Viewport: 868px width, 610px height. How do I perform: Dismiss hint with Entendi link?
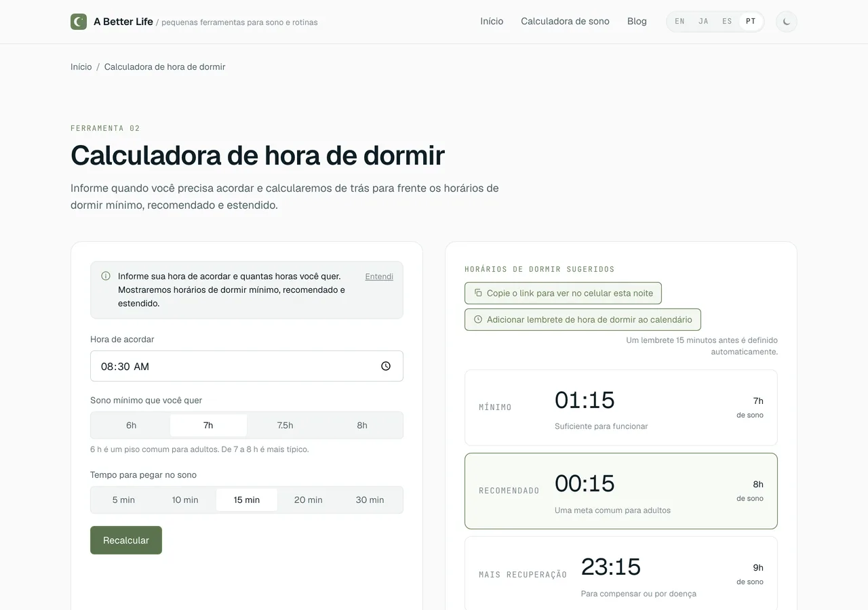point(379,277)
